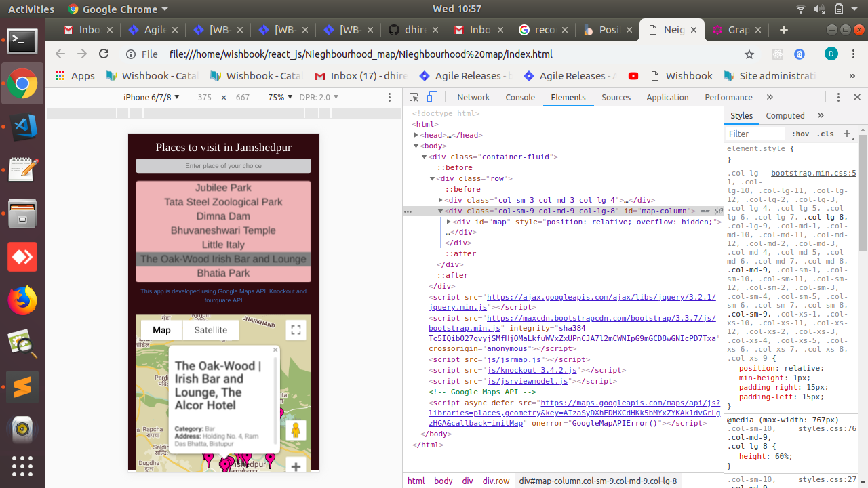Switch the map to Satellite view

pyautogui.click(x=211, y=330)
